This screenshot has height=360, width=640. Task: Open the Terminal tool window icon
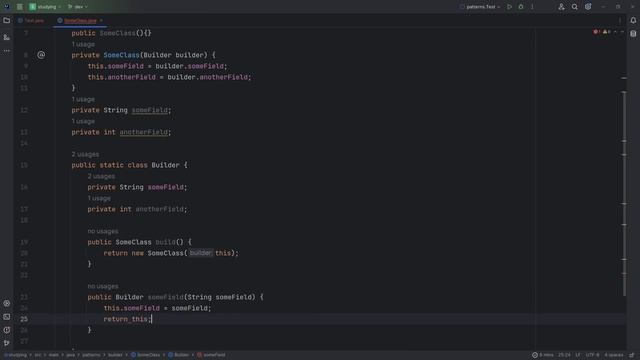pos(7,317)
